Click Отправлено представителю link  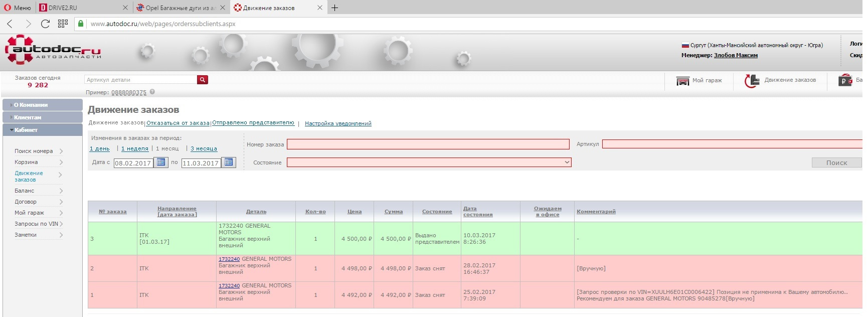[x=253, y=123]
